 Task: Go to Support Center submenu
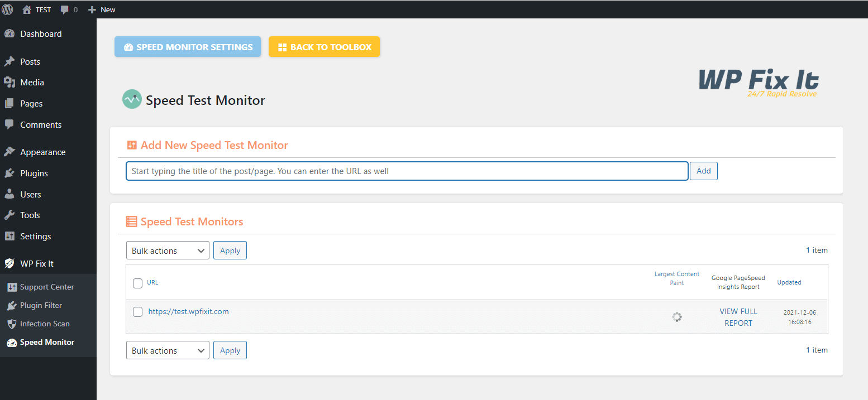pos(48,287)
